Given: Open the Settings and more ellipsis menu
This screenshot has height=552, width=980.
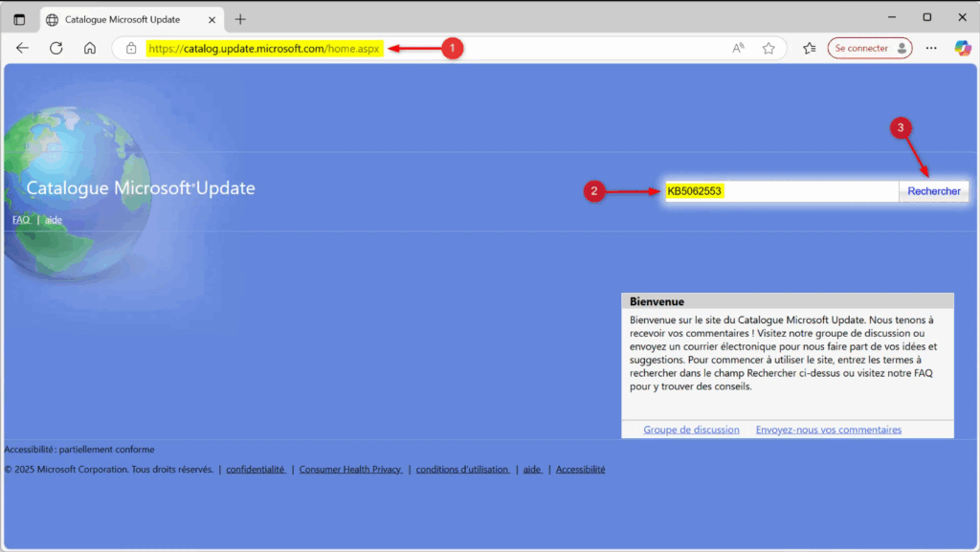Looking at the screenshot, I should click(931, 48).
